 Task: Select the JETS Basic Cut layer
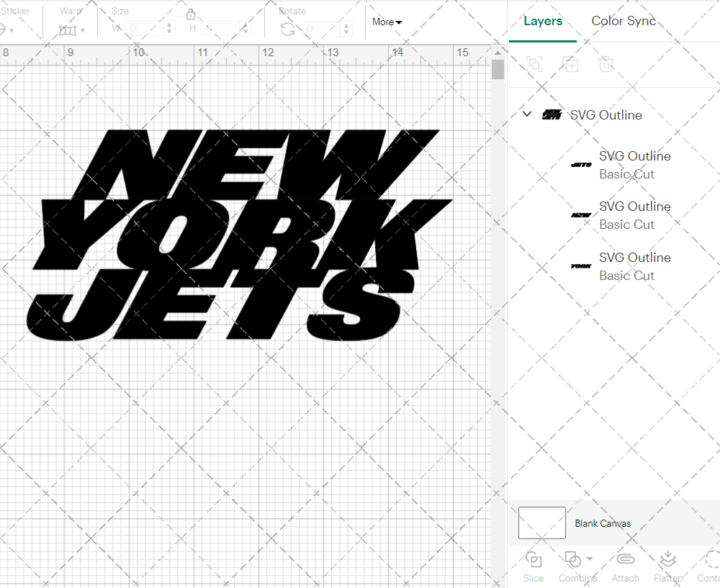[634, 165]
